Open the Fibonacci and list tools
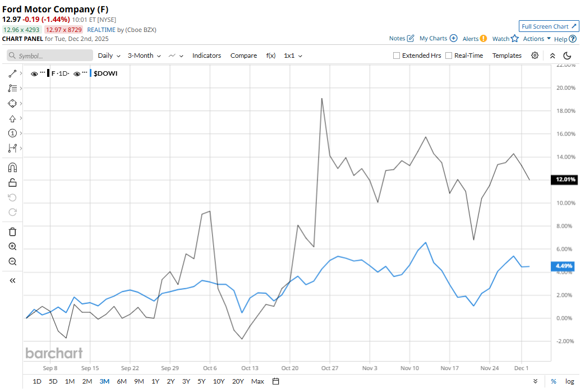Viewport: 585px width, 392px height. (12, 89)
